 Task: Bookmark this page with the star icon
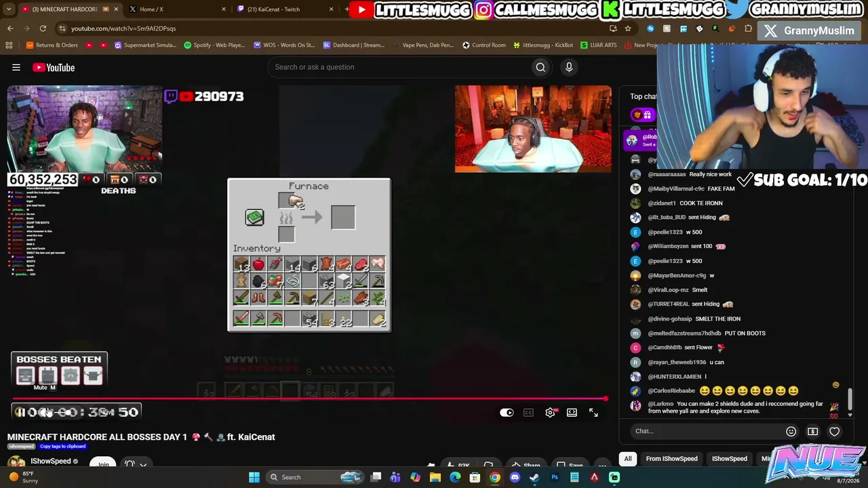(x=628, y=28)
